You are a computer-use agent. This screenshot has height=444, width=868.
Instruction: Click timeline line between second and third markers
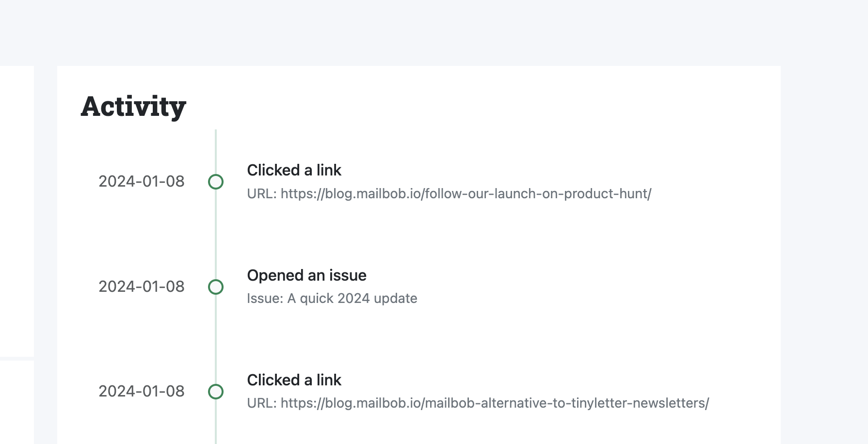[x=216, y=339]
